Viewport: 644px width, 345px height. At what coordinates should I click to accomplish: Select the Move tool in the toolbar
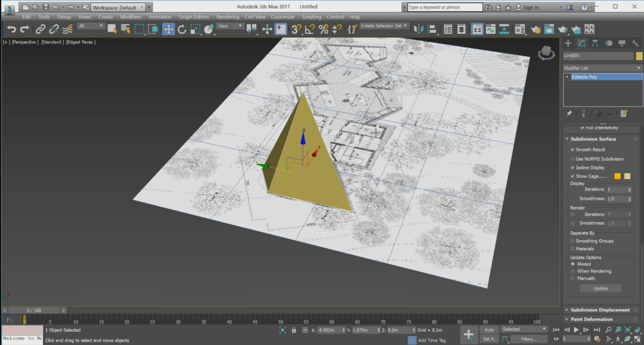pyautogui.click(x=169, y=29)
